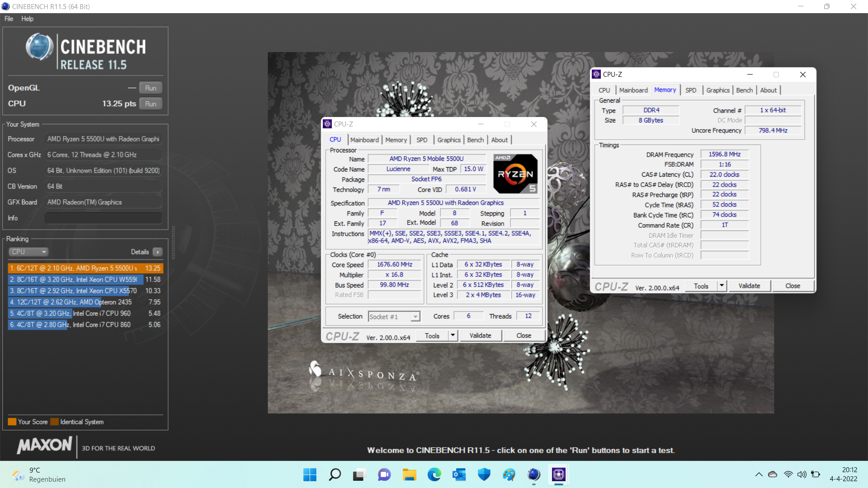Switch to Memory tab in left CPU-Z window

pos(396,140)
